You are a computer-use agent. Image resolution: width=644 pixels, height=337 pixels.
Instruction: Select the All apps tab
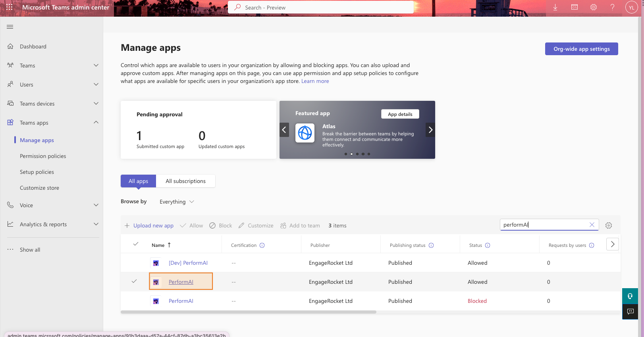(138, 181)
